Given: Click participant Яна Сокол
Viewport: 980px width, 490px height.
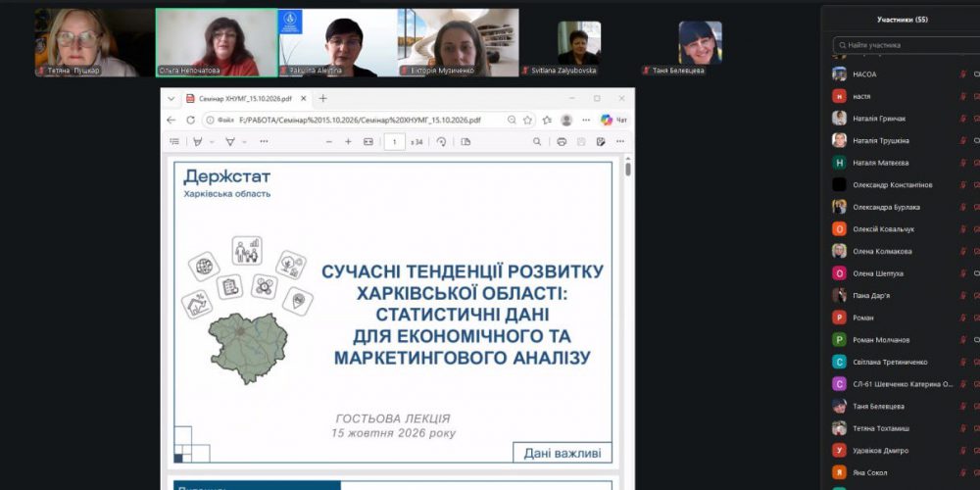Looking at the screenshot, I should (x=905, y=472).
